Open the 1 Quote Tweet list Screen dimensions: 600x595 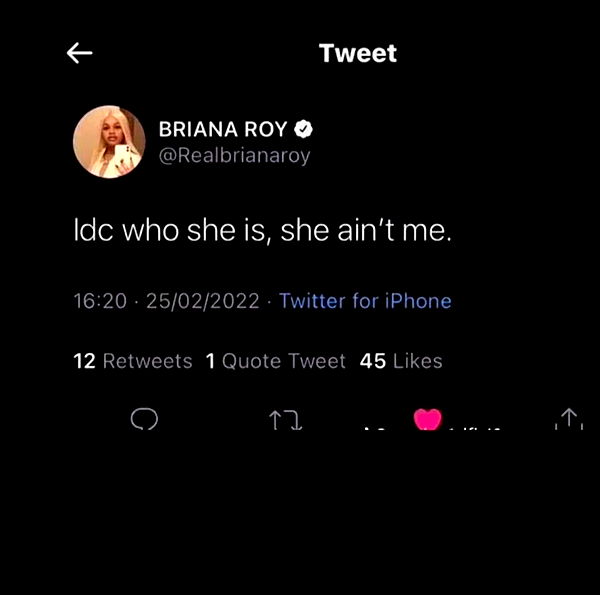pos(275,361)
